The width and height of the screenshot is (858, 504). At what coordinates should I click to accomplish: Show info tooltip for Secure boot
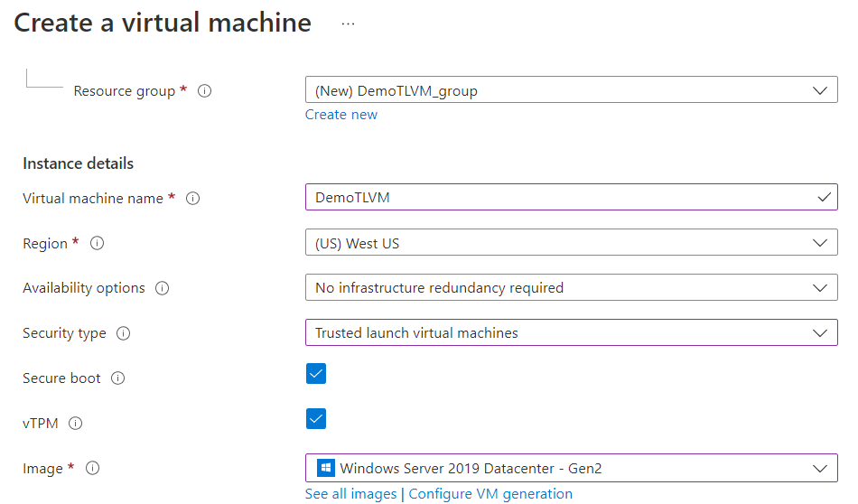pyautogui.click(x=117, y=378)
